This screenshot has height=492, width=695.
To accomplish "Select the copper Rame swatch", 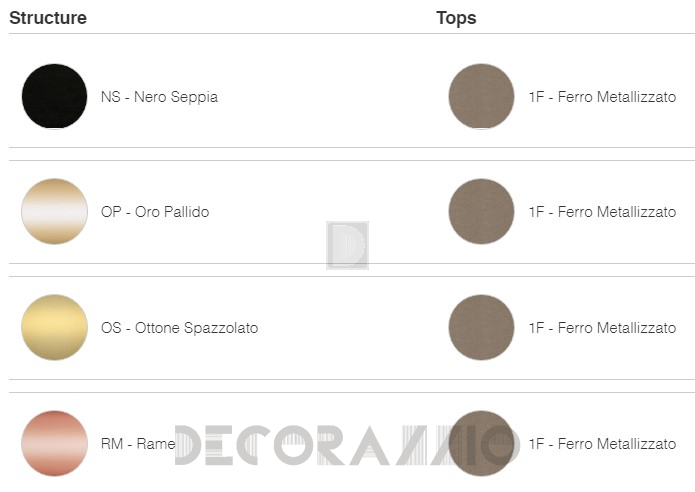I will tap(54, 443).
